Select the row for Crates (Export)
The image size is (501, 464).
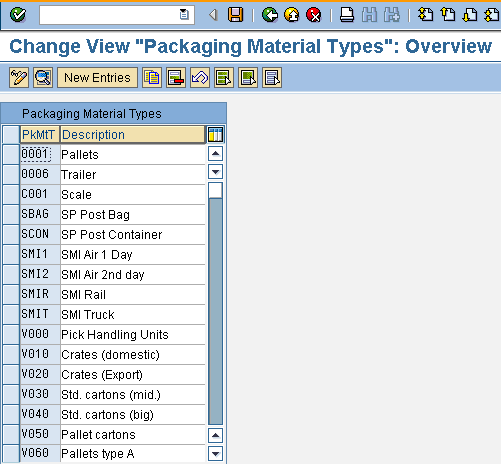pyautogui.click(x=11, y=374)
